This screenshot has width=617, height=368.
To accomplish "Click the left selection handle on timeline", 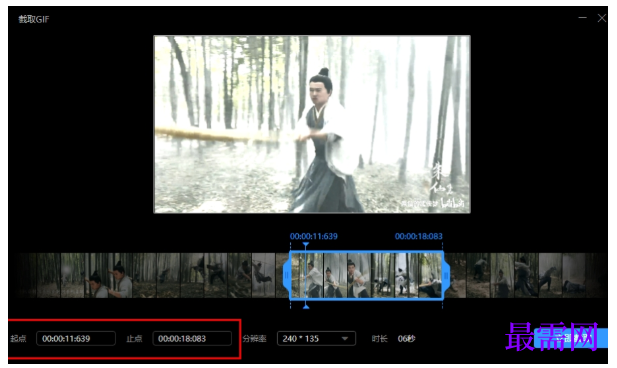I will 286,276.
